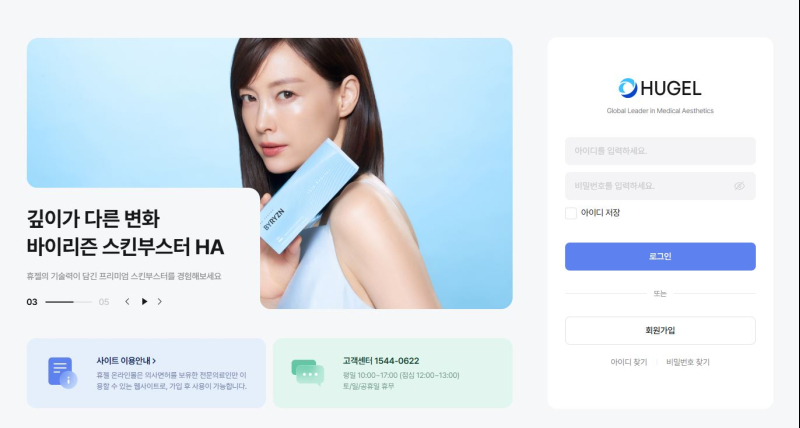The height and width of the screenshot is (428, 800).
Task: Click the 고객센터 1544-0622 heading
Action: click(x=381, y=361)
